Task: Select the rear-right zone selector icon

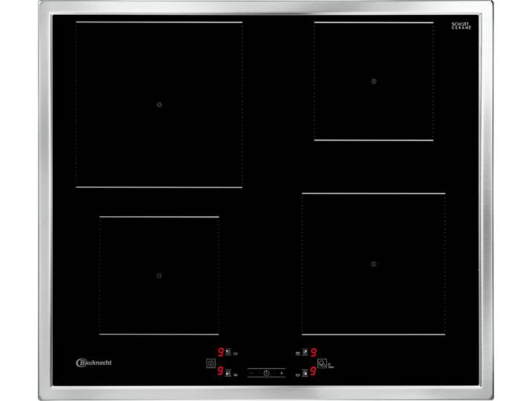Action: click(x=305, y=352)
